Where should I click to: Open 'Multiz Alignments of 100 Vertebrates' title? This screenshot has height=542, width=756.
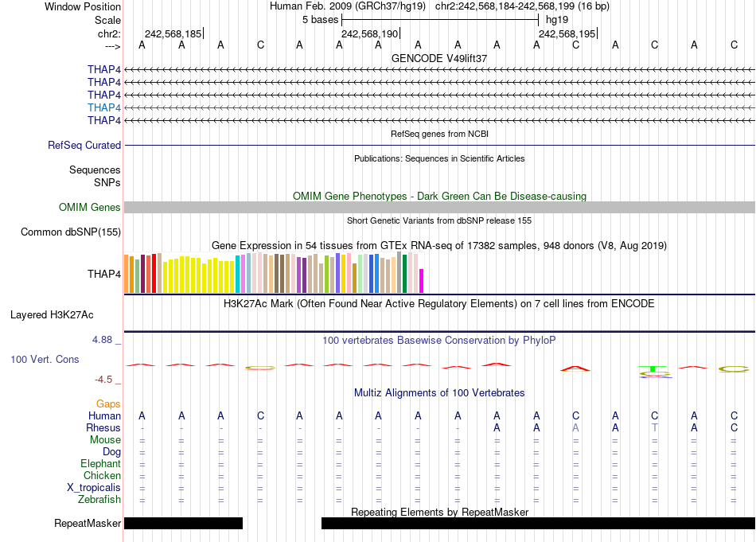[x=439, y=393]
